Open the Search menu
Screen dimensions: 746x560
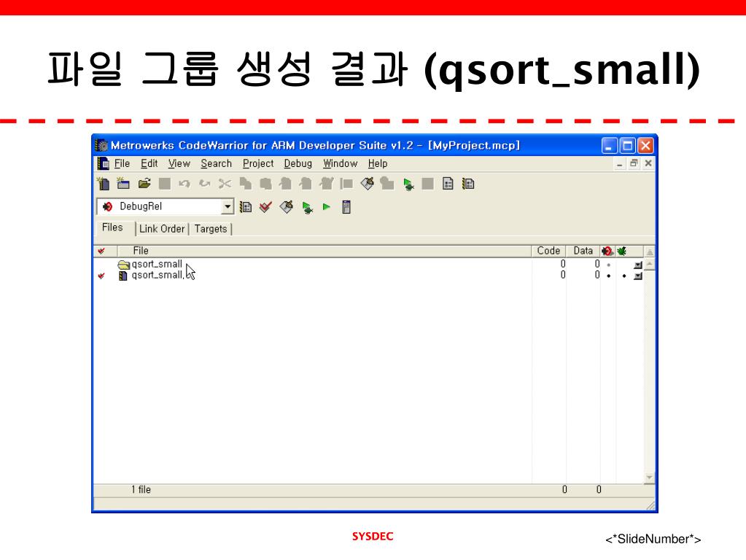[x=216, y=163]
